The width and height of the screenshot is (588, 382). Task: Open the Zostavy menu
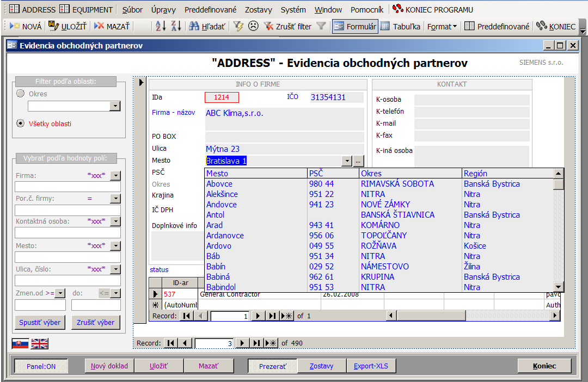coord(259,9)
